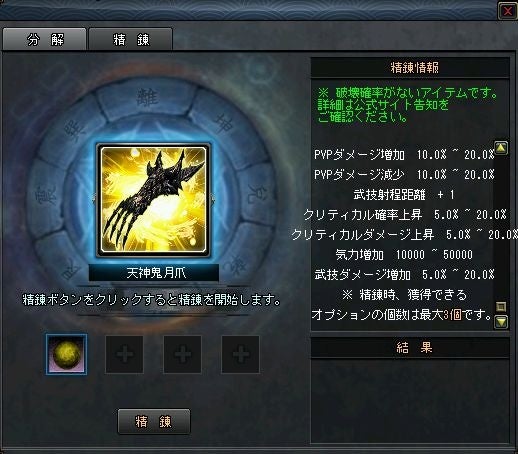Click the 精錬情報 panel header
The height and width of the screenshot is (454, 518).
coord(410,68)
